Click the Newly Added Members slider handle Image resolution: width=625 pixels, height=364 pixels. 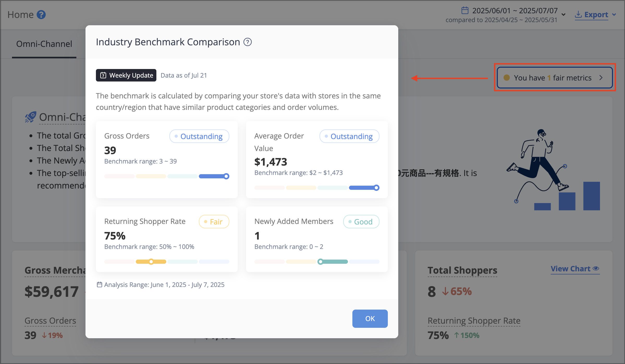pos(321,262)
